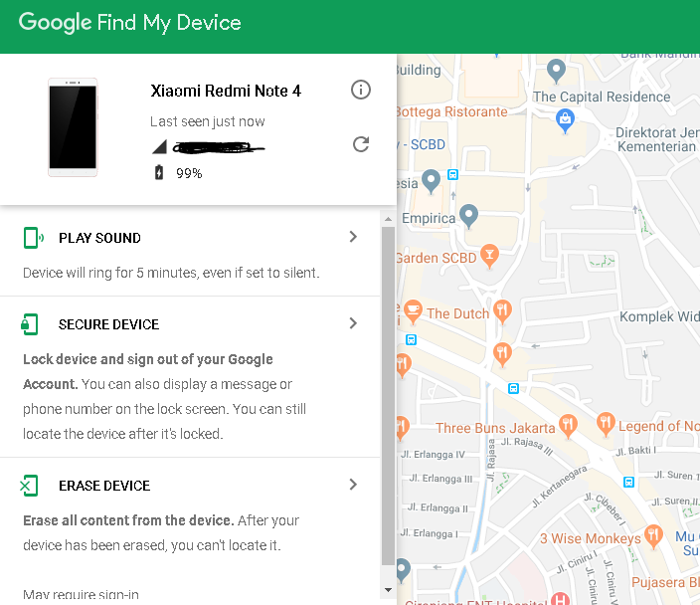Screen dimensions: 700x605
Task: Click the Erase Device icon
Action: tap(30, 486)
